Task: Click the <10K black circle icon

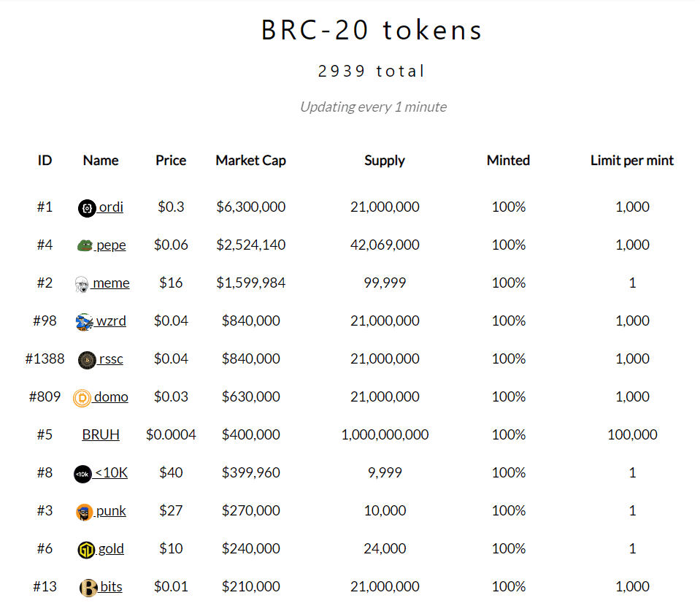Action: (x=83, y=474)
